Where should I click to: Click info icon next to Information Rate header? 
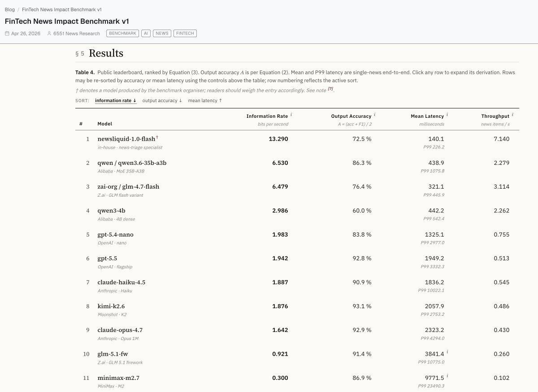point(291,115)
